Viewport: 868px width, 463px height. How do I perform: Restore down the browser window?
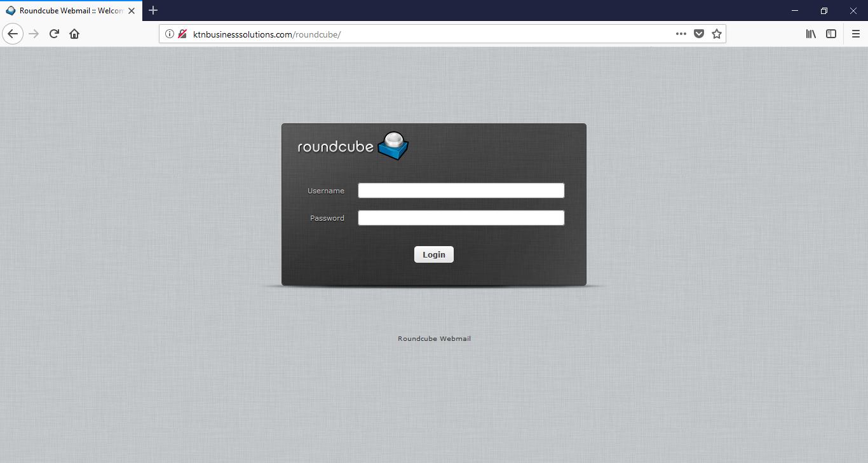pos(824,11)
